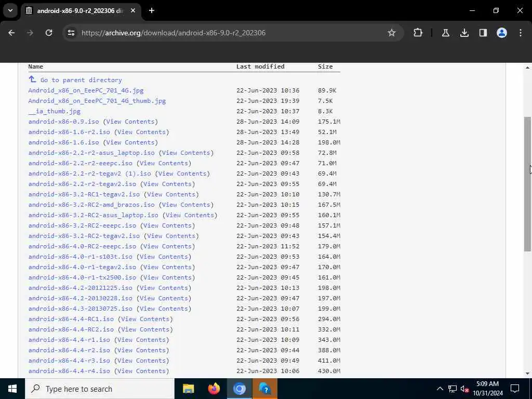Download android-x86-4.4-RC2.iso

71,329
